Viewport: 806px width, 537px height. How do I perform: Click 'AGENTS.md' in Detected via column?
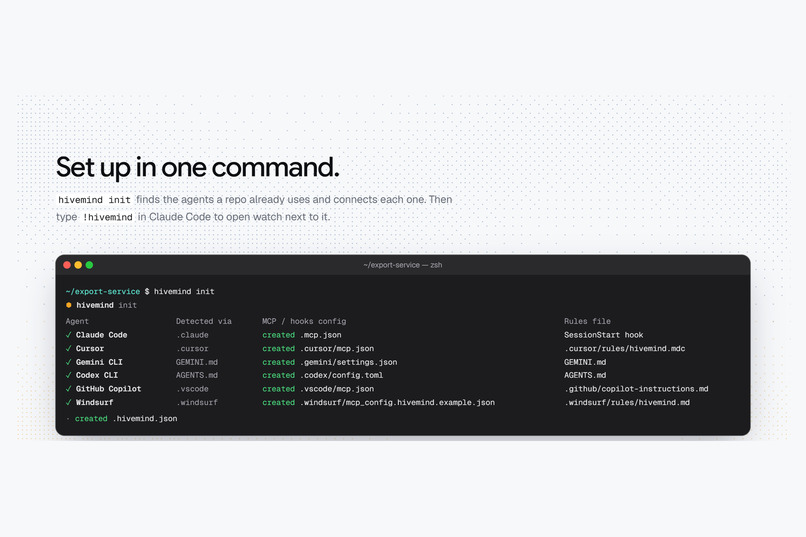(x=197, y=376)
